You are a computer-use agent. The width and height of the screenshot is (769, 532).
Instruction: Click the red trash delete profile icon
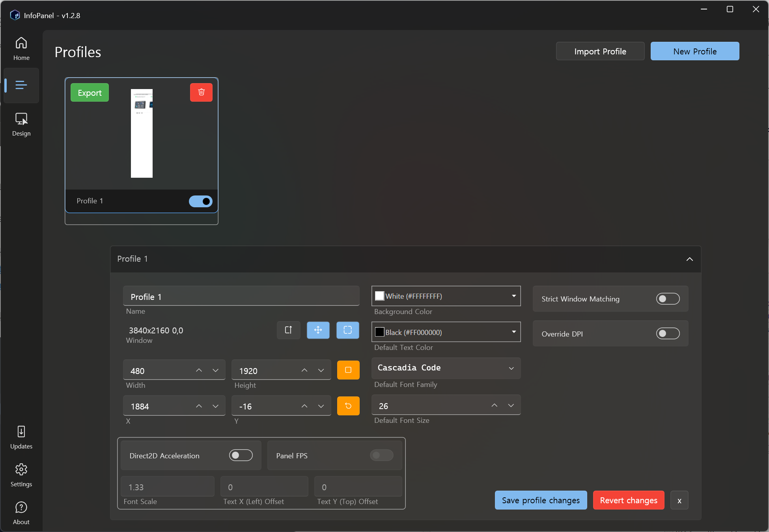(x=201, y=92)
